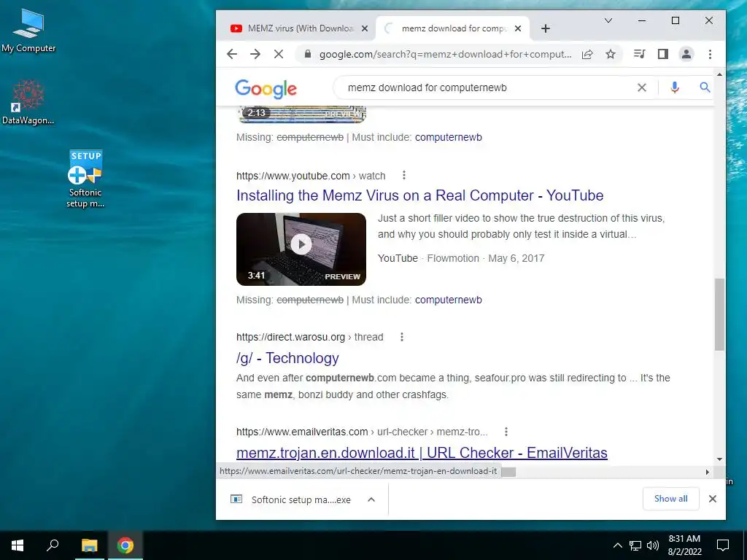Share this page from the address bar

pyautogui.click(x=587, y=54)
